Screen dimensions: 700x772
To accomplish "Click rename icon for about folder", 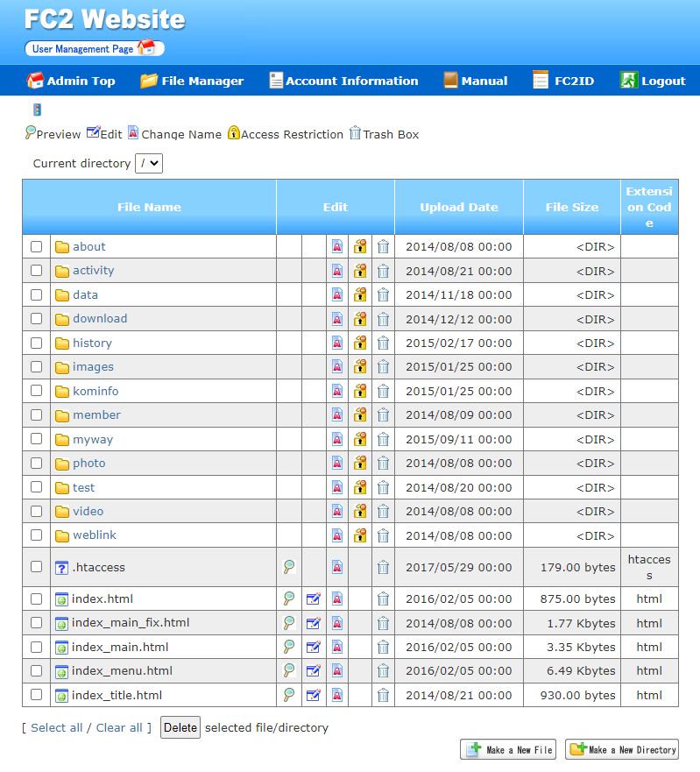I will (337, 246).
